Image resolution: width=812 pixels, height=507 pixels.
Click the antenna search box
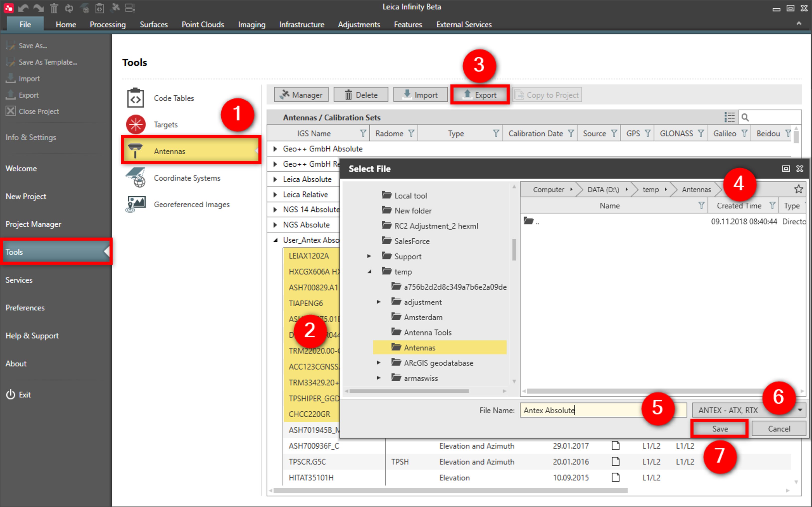click(x=770, y=117)
